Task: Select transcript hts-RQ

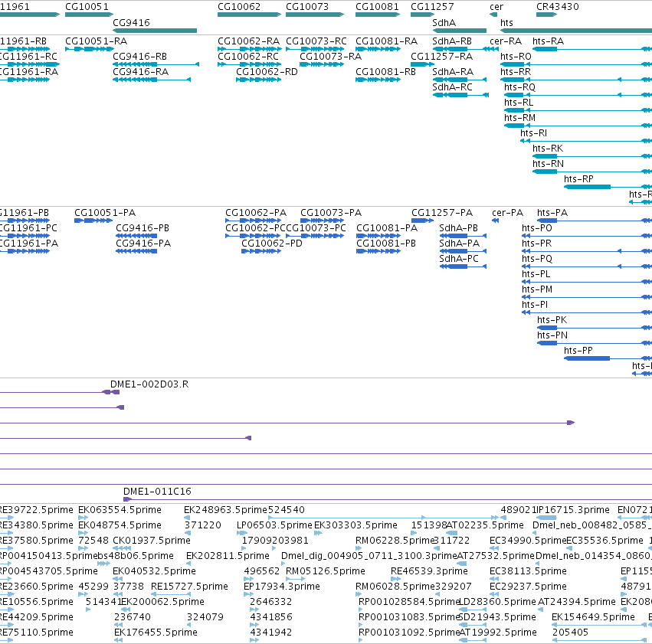Action: [x=519, y=87]
